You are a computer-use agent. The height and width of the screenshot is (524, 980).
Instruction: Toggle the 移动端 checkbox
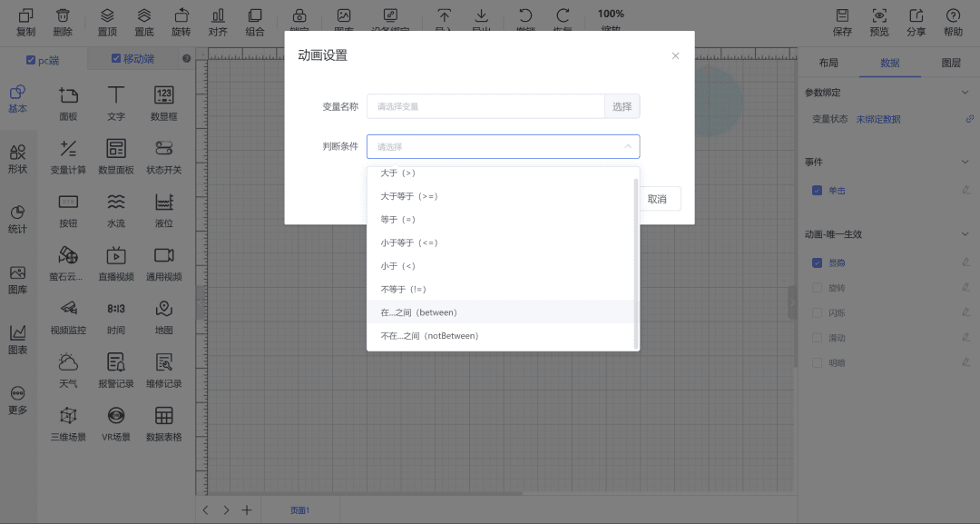coord(115,58)
